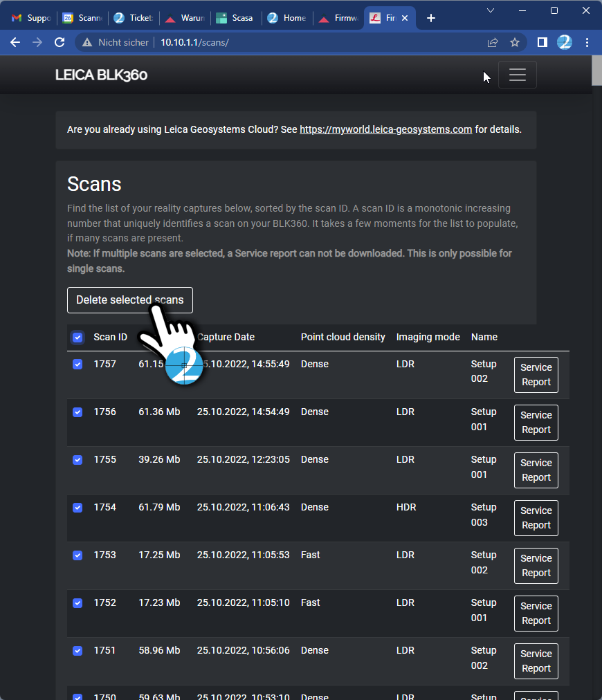
Task: Click the Scan ID column header
Action: (110, 337)
